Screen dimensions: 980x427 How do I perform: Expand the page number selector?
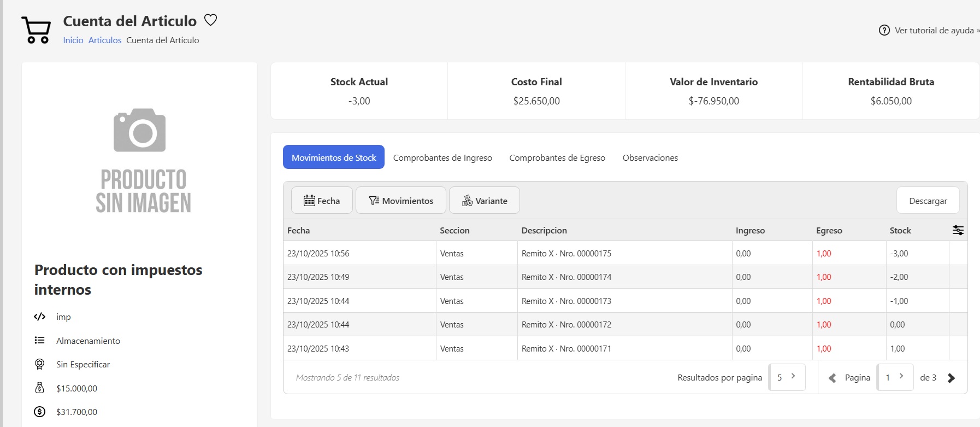click(x=895, y=377)
